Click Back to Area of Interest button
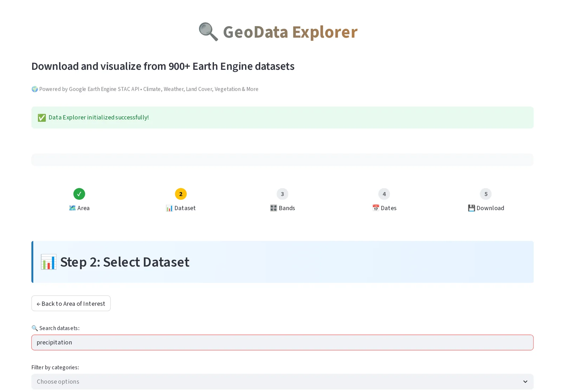This screenshot has width=565, height=392. pos(71,303)
